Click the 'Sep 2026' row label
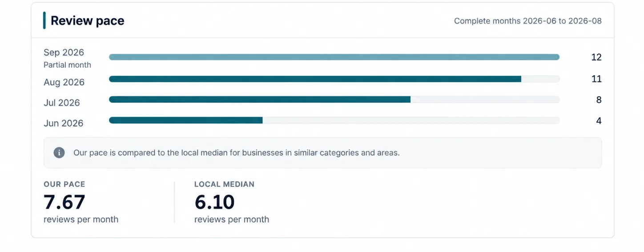This screenshot has height=252, width=644. click(x=64, y=53)
